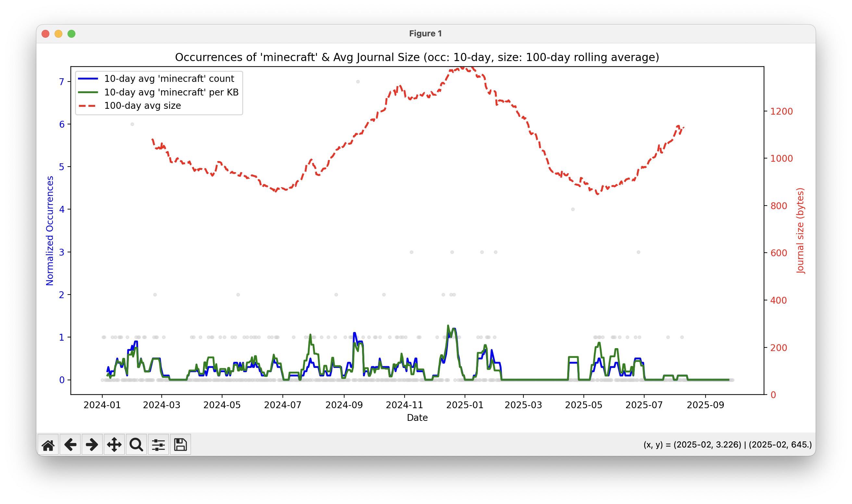Select the Pan axes tool

click(114, 445)
